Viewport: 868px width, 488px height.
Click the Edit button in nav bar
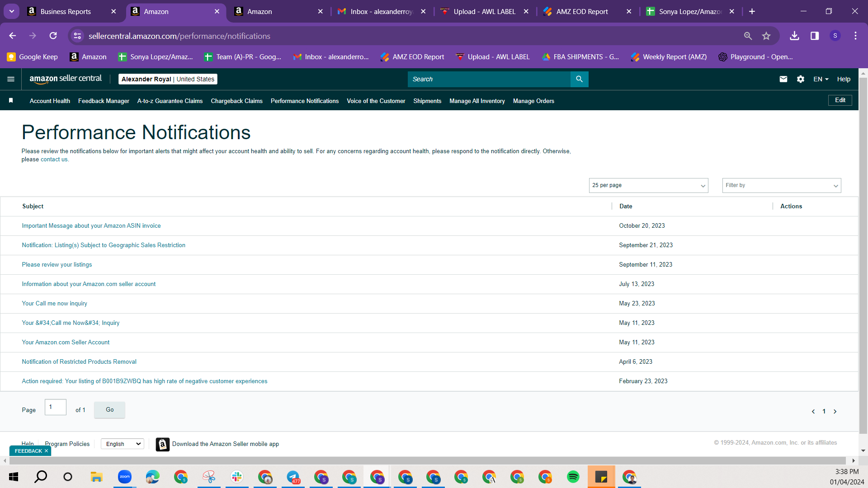840,100
